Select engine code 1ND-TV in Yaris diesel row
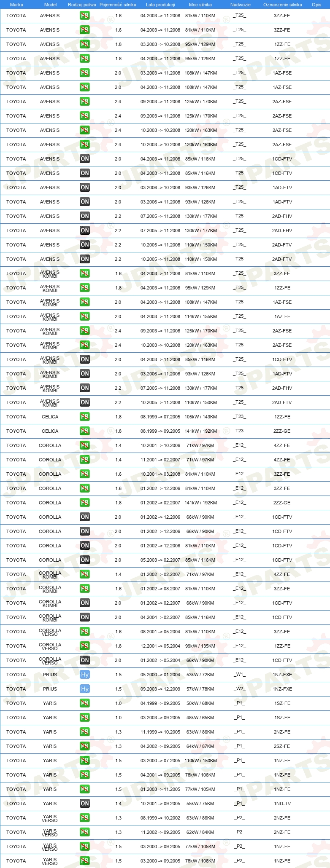The height and width of the screenshot is (868, 330). pyautogui.click(x=282, y=804)
